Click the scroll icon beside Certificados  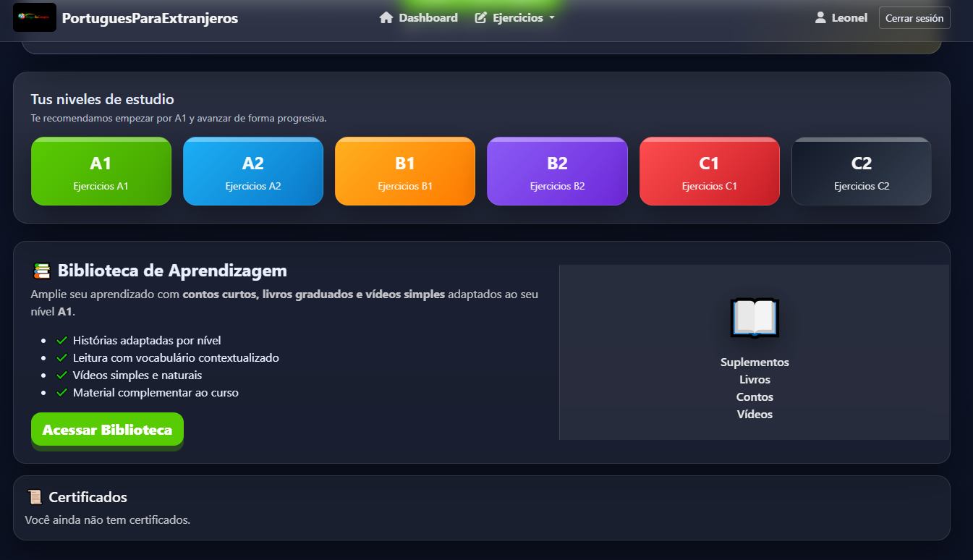click(x=34, y=497)
